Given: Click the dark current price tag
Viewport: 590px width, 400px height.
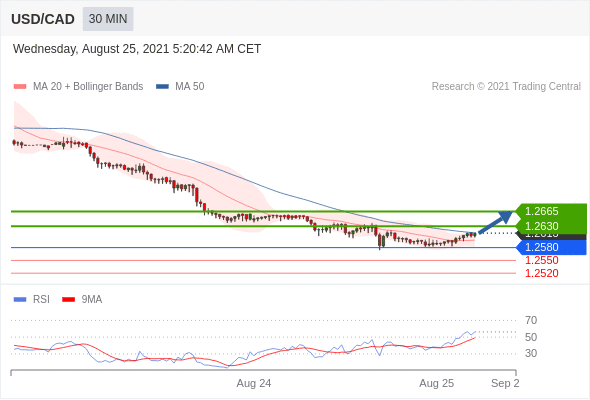Looking at the screenshot, I should [x=552, y=236].
